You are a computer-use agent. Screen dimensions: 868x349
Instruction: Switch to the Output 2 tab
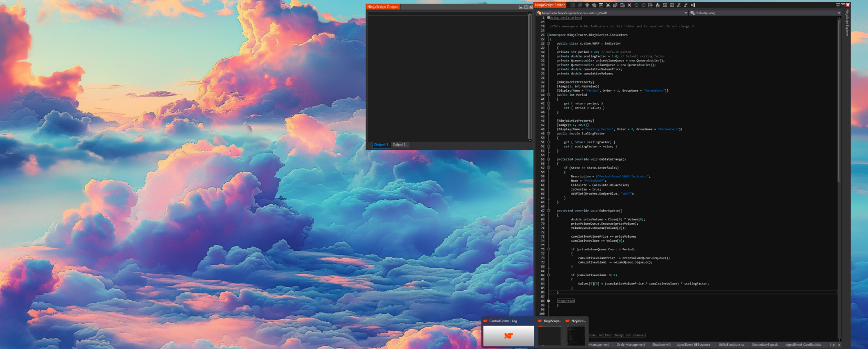tap(399, 145)
